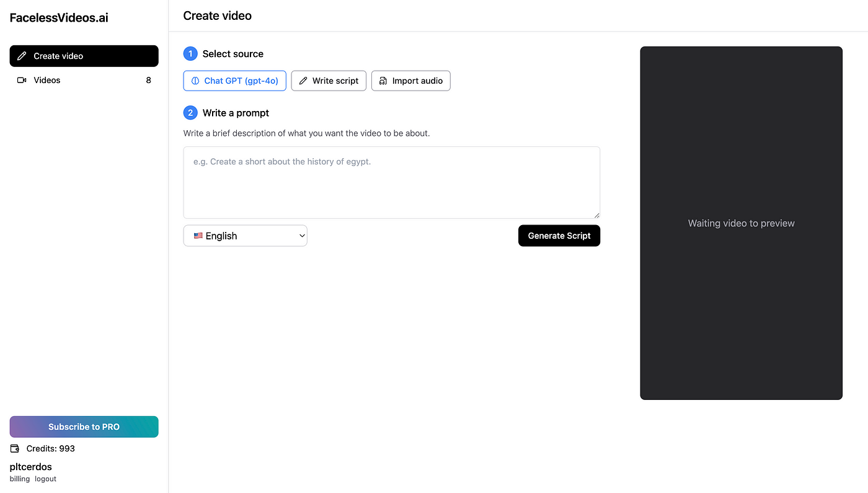
Task: Open the billing link
Action: tap(20, 479)
